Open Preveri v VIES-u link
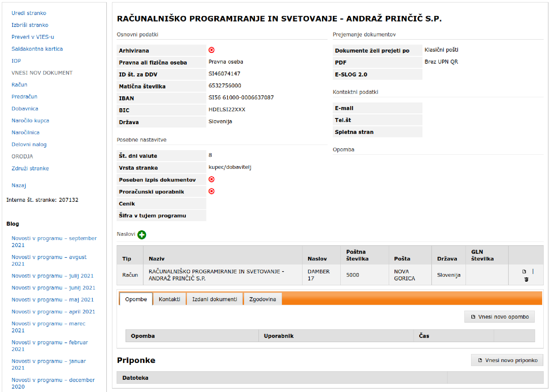551x392 pixels. [33, 37]
